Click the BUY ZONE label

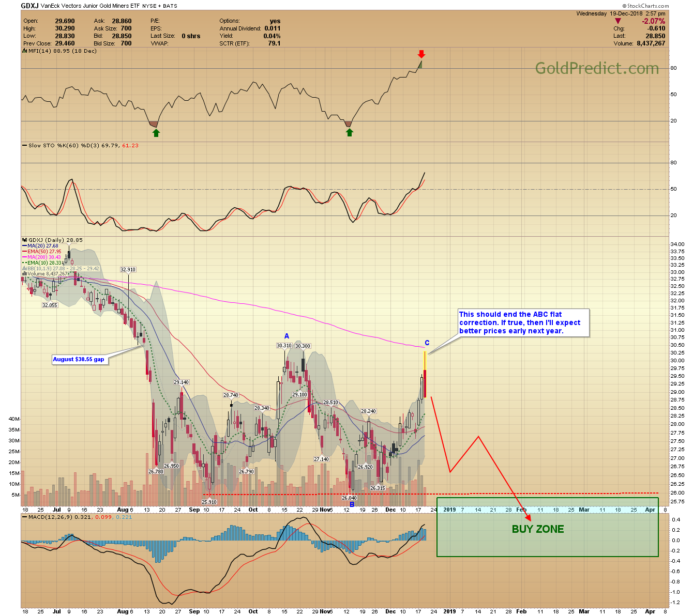pyautogui.click(x=538, y=529)
